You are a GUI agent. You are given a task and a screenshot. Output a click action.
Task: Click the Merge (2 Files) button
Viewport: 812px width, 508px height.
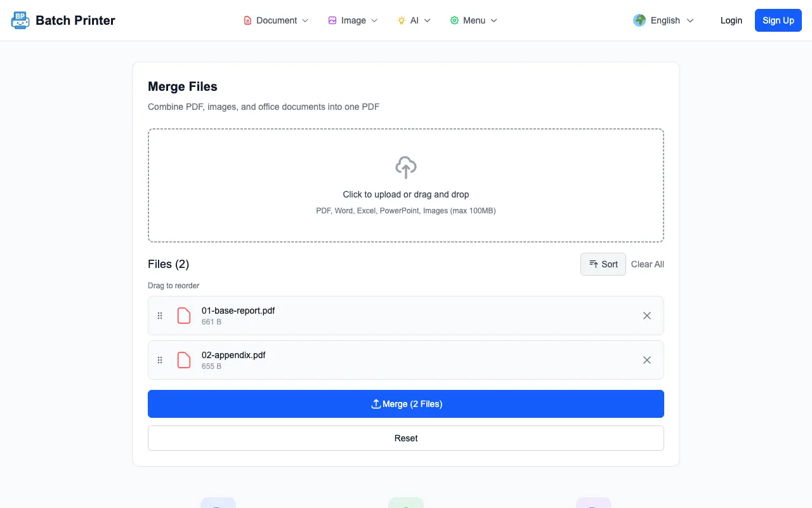coord(406,404)
